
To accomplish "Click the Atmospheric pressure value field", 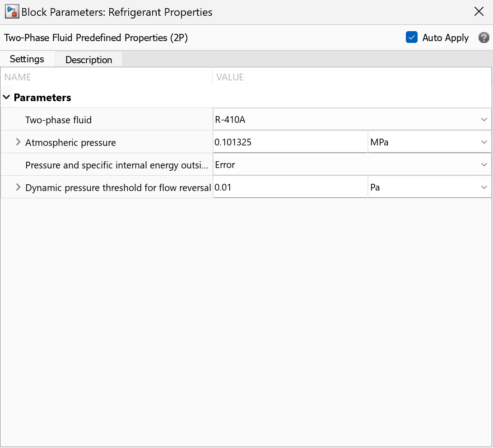I will point(290,142).
